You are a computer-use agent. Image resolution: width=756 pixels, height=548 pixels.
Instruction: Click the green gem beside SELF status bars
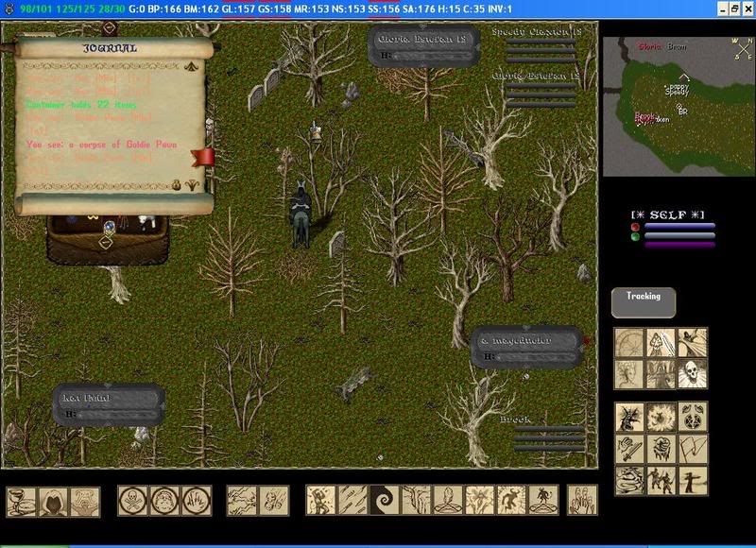coord(635,236)
